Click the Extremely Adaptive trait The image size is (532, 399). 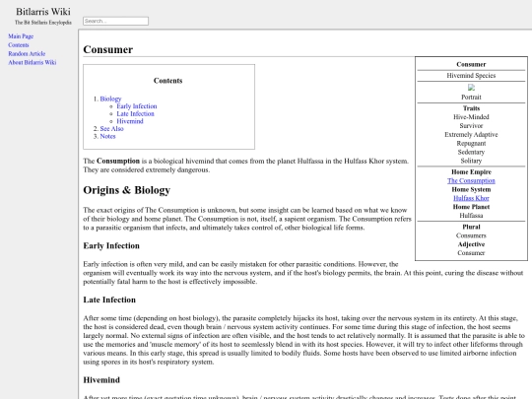click(x=471, y=135)
